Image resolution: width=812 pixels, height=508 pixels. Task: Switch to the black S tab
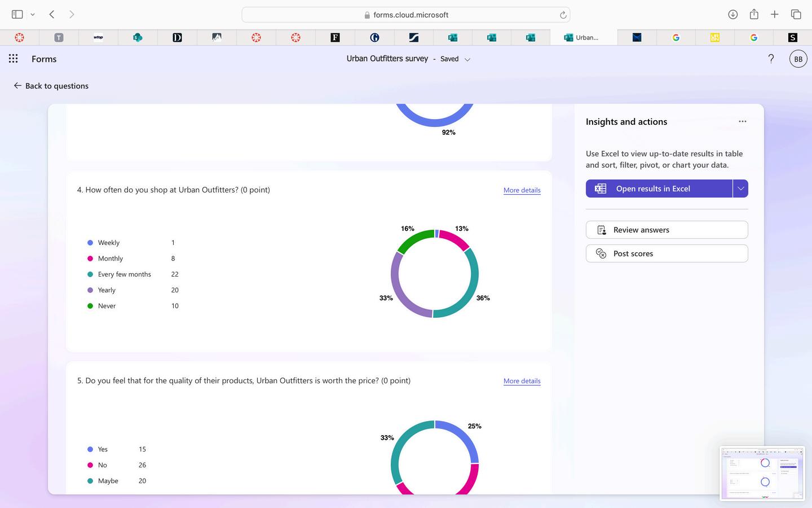(x=793, y=37)
